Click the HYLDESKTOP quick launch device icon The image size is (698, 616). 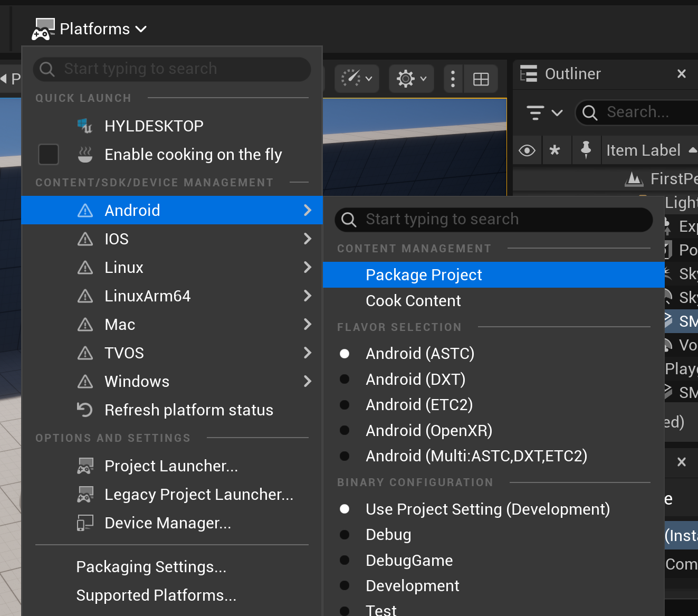85,126
